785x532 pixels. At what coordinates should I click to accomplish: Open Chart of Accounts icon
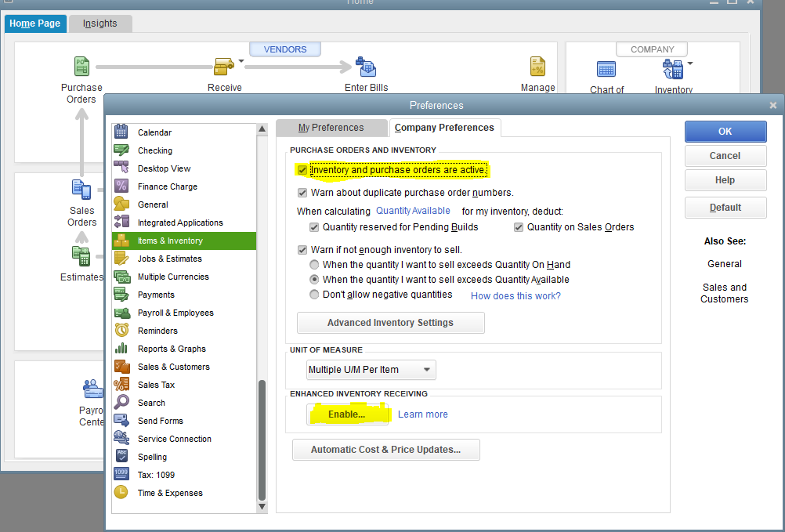(x=606, y=70)
